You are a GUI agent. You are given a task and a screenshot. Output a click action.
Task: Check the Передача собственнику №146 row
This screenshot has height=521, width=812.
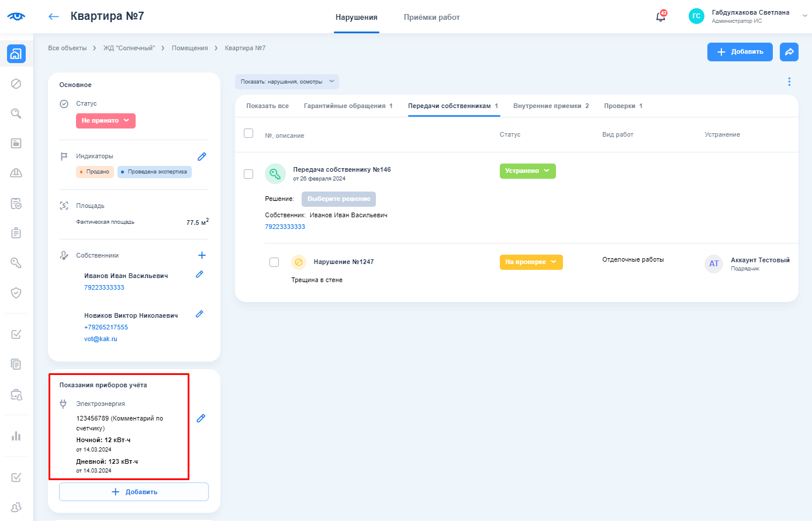(x=248, y=174)
